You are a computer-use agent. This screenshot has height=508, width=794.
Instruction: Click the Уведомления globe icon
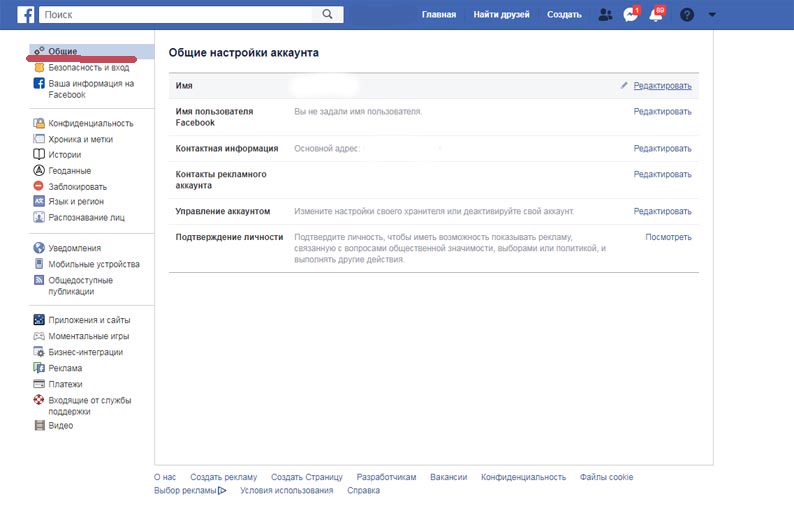click(x=39, y=248)
